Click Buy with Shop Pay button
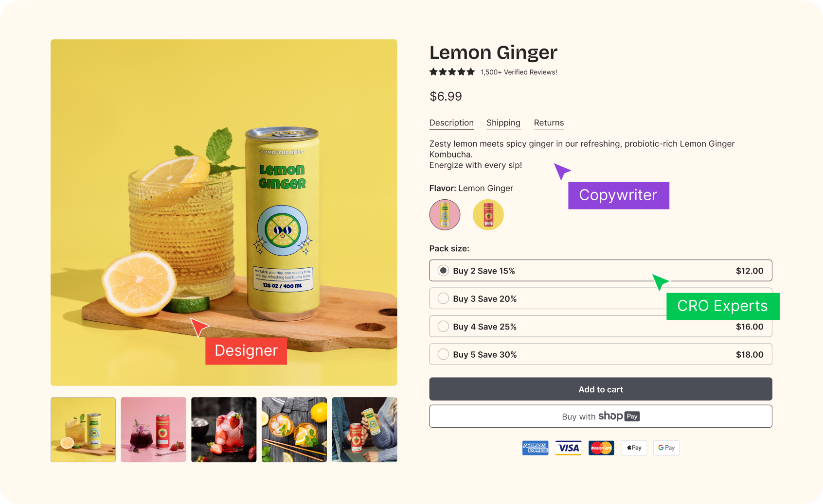 click(x=600, y=417)
